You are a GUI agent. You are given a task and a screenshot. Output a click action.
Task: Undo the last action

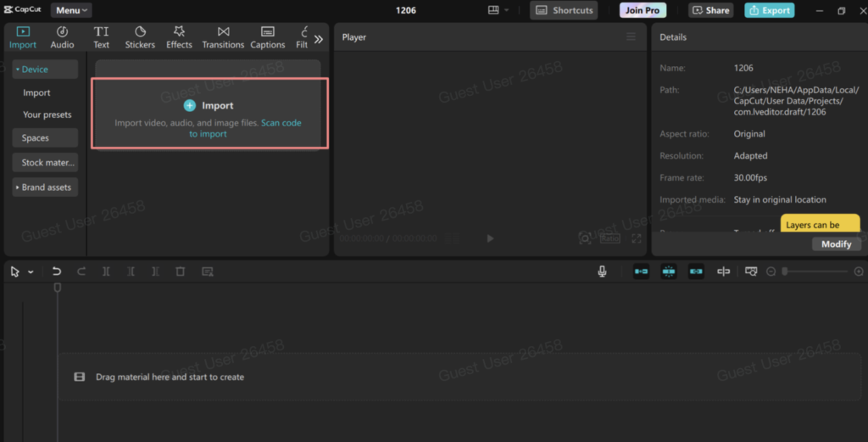(57, 271)
